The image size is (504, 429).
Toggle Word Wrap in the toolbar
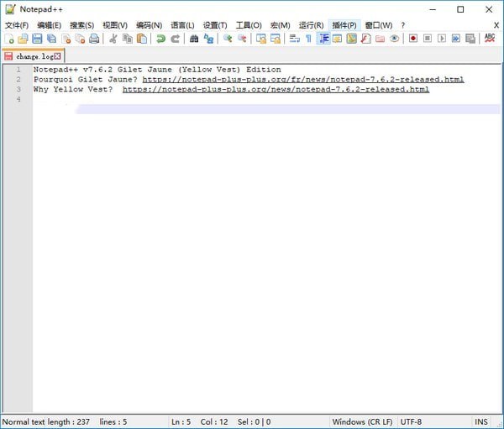295,39
